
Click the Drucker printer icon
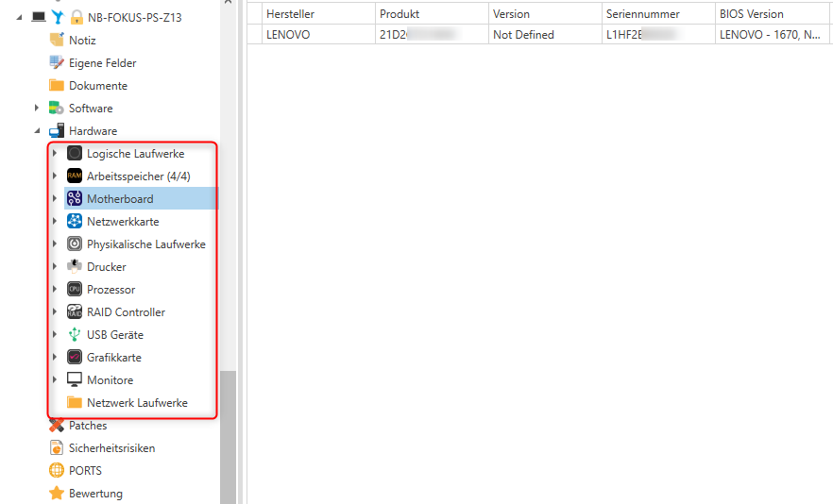tap(75, 267)
